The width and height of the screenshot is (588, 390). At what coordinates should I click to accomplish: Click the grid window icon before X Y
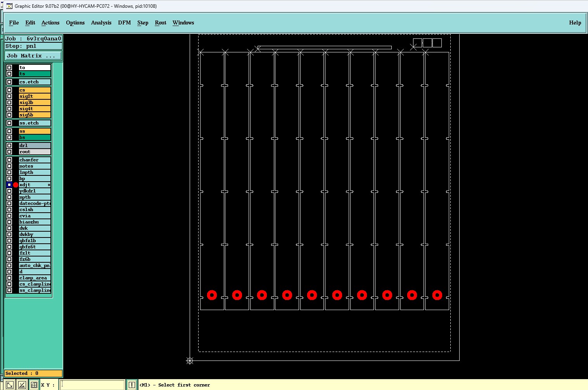(34, 385)
